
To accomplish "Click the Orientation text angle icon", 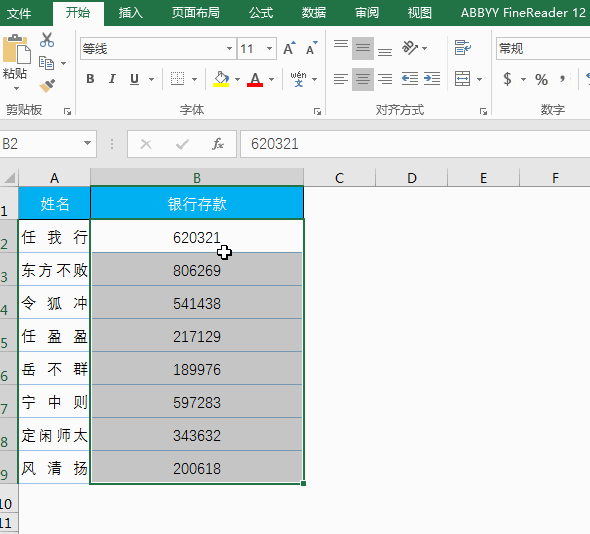I will tap(410, 48).
